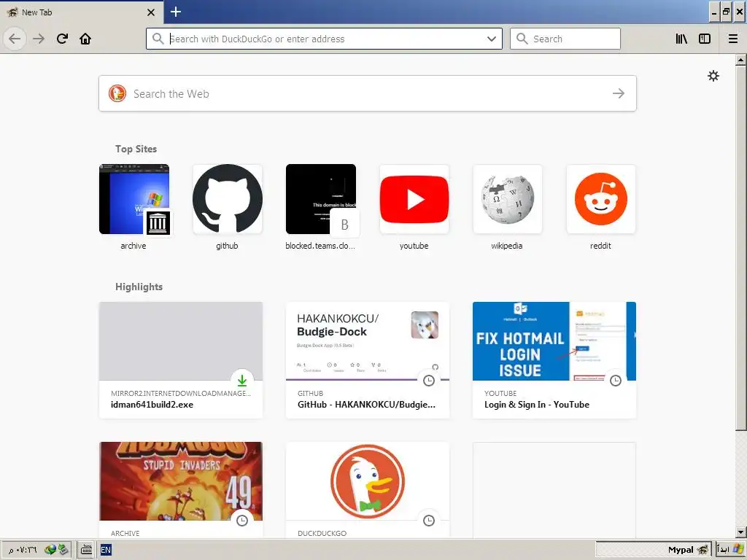This screenshot has height=560, width=747.
Task: Open the Start menu button
Action: [x=729, y=550]
